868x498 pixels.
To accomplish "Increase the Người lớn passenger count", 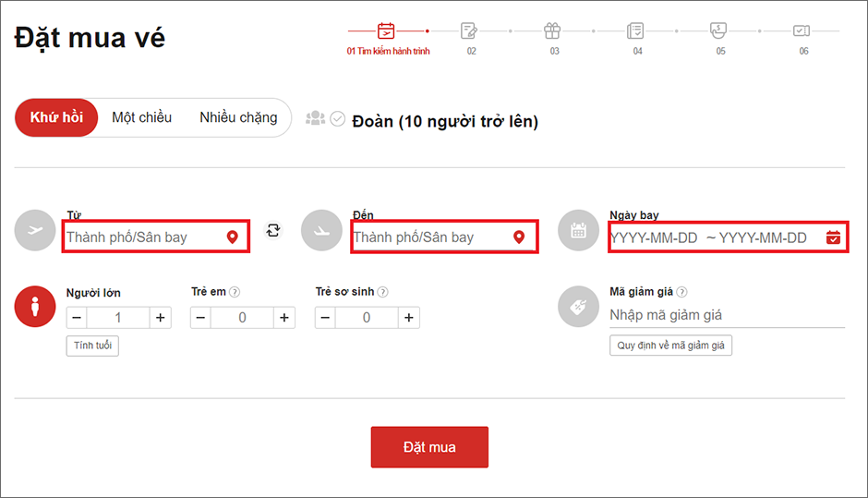I will [161, 318].
